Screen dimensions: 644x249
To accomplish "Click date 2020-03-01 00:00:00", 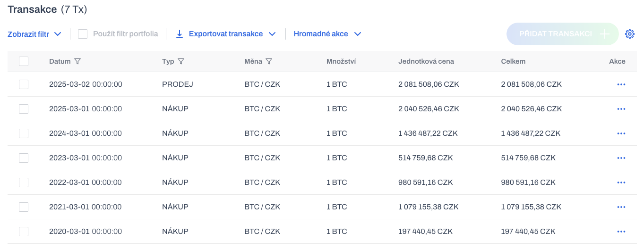I will pyautogui.click(x=86, y=232).
